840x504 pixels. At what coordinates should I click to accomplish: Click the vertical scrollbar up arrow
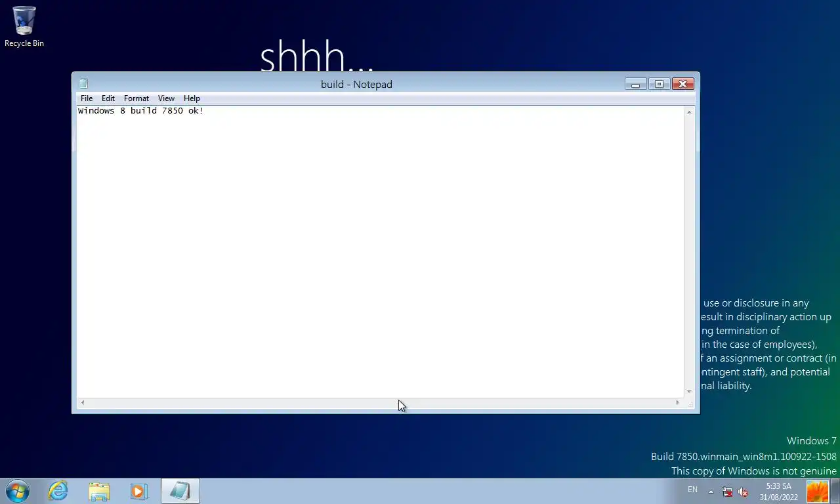[x=689, y=112]
